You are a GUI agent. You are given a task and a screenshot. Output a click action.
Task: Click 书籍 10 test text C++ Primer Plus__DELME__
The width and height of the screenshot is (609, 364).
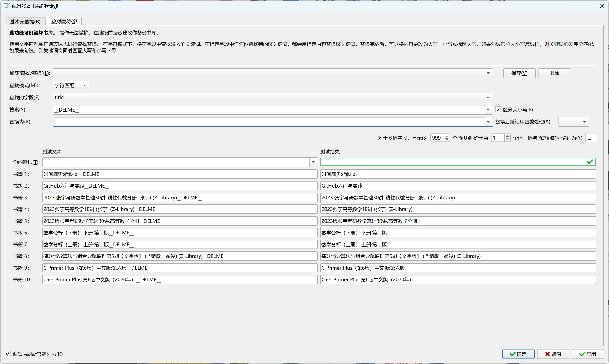(x=180, y=279)
